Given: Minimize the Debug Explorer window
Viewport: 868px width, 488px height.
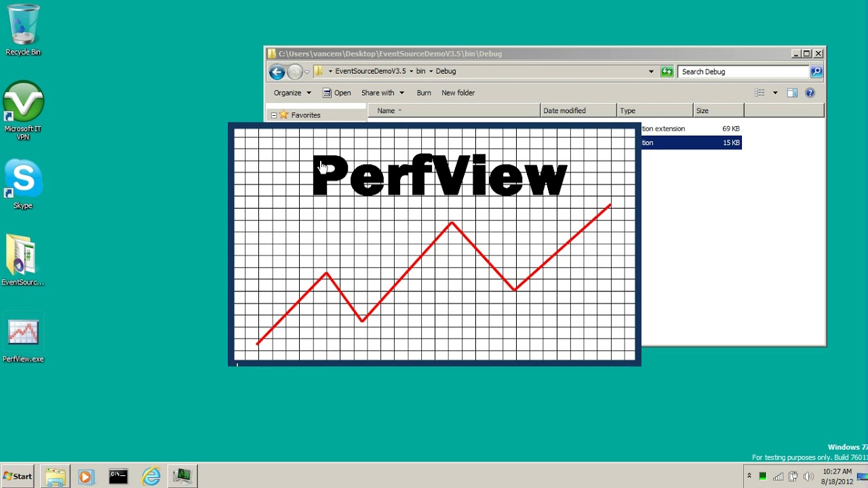Looking at the screenshot, I should pos(795,54).
